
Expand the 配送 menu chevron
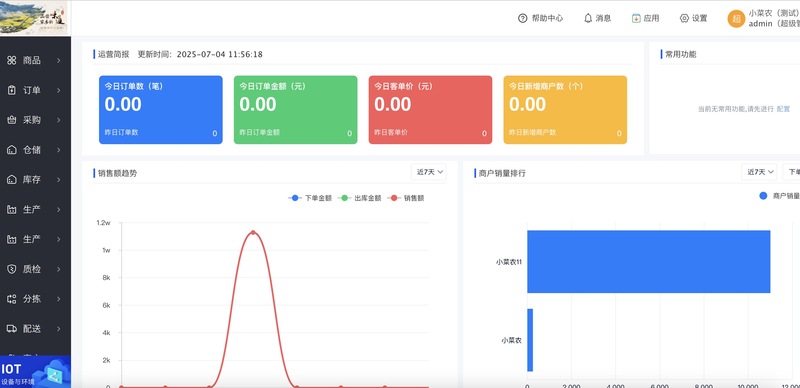[59, 329]
